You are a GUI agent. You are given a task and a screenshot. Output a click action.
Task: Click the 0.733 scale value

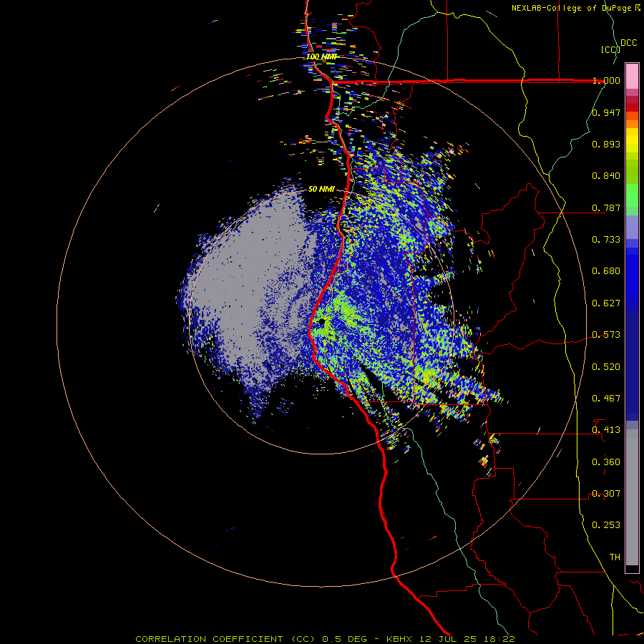point(606,240)
